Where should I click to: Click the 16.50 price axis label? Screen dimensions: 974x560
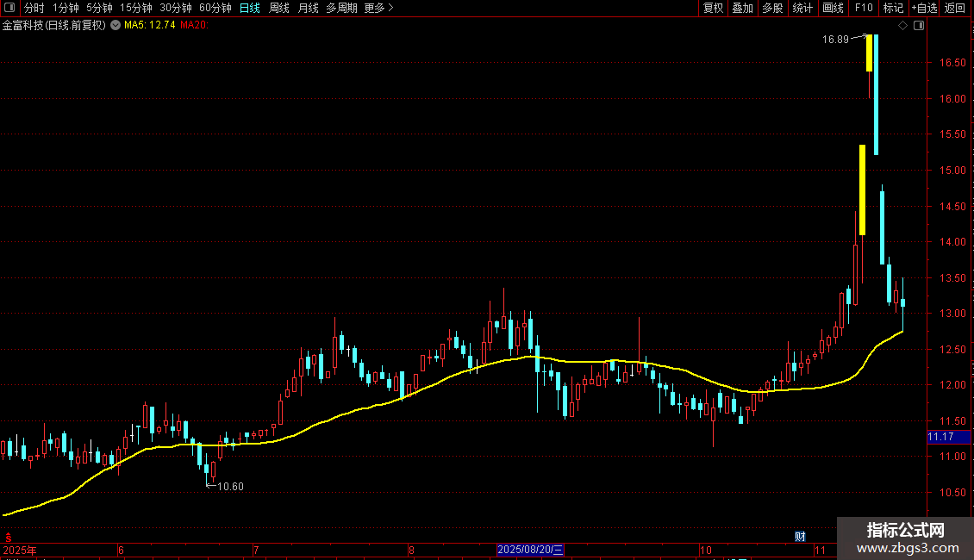(952, 63)
